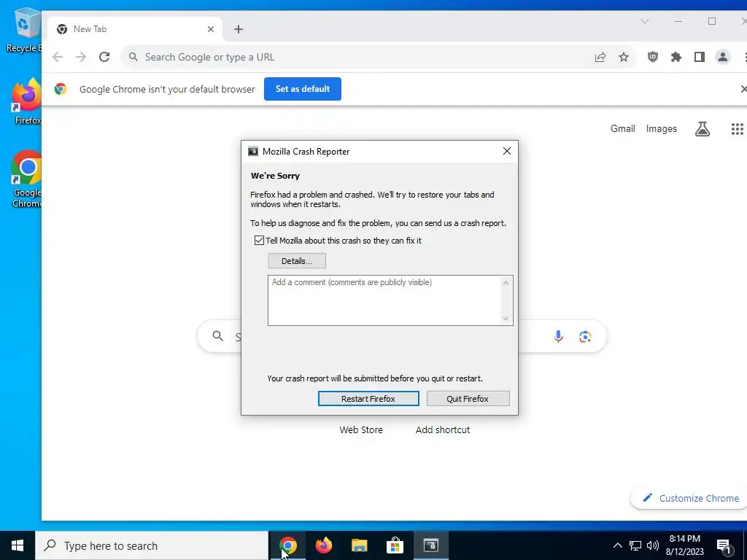Click the Firefox taskbar icon
This screenshot has height=560, width=747.
(323, 545)
